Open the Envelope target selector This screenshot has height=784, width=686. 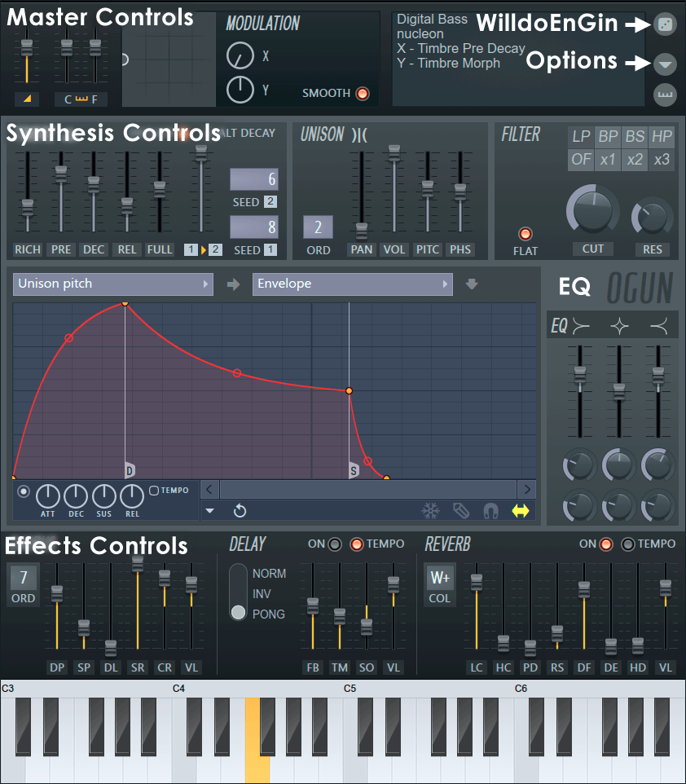352,284
